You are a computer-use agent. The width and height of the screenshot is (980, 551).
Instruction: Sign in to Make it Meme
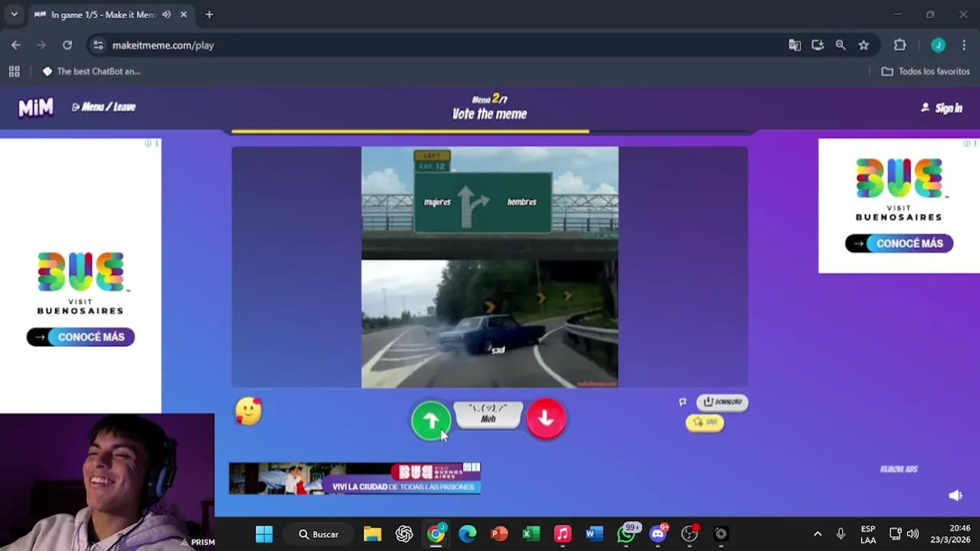click(942, 108)
